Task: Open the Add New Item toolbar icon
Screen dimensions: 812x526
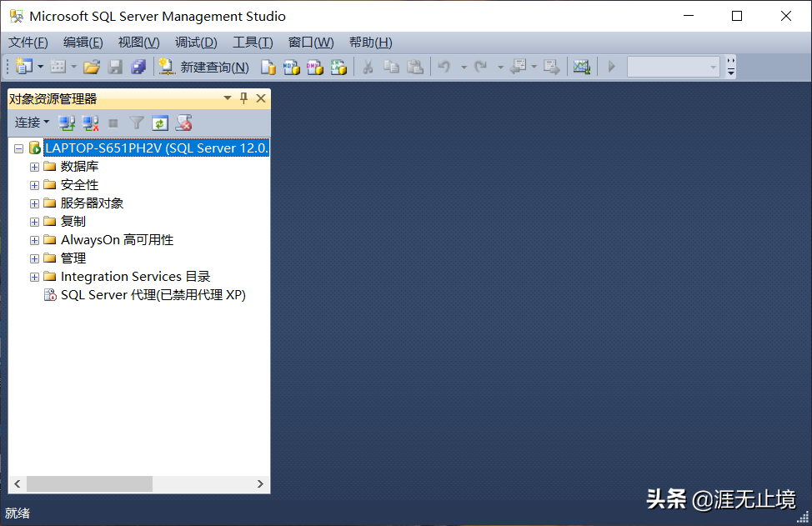Action: (x=58, y=66)
